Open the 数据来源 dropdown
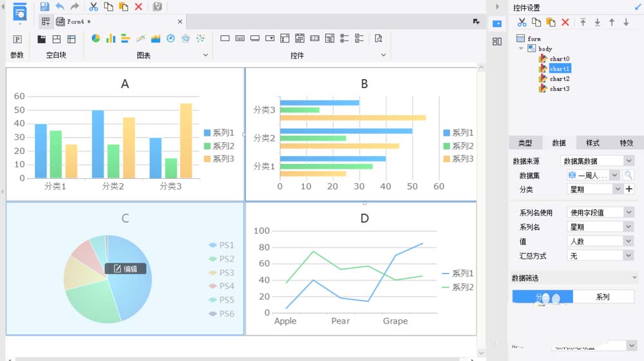The image size is (644, 361). 629,161
